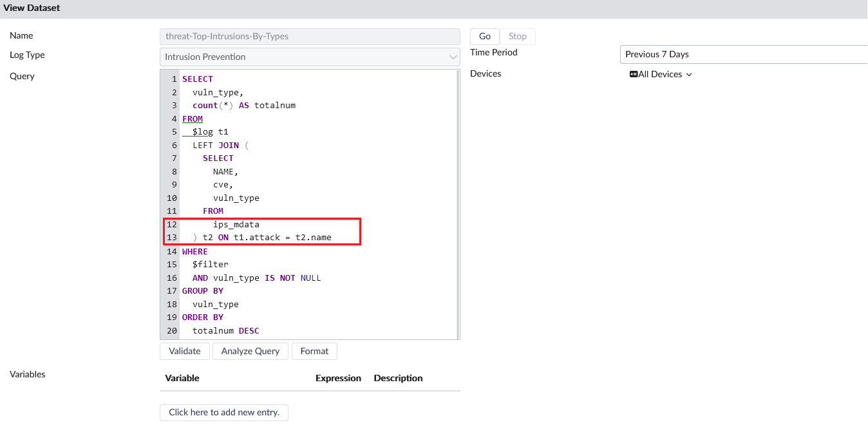This screenshot has height=425, width=868.
Task: Select the Variable column header
Action: [x=182, y=378]
